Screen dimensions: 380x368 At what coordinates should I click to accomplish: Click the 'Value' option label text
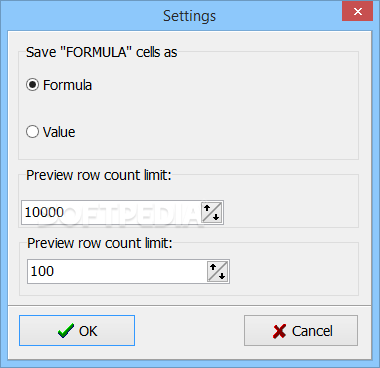point(59,132)
